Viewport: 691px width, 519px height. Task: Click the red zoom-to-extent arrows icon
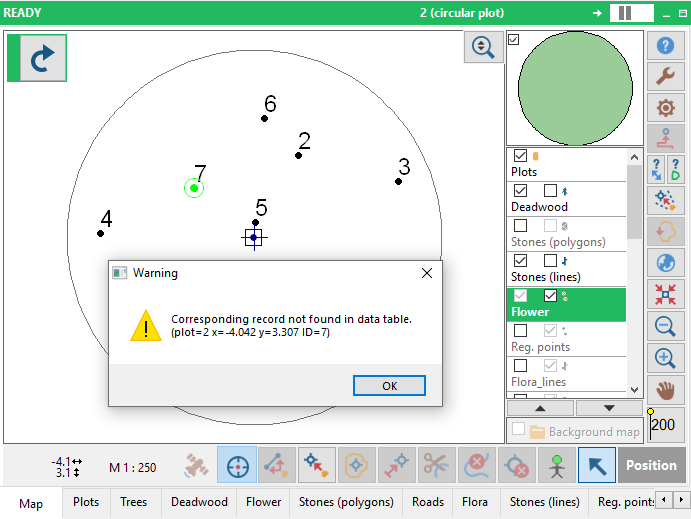[665, 294]
